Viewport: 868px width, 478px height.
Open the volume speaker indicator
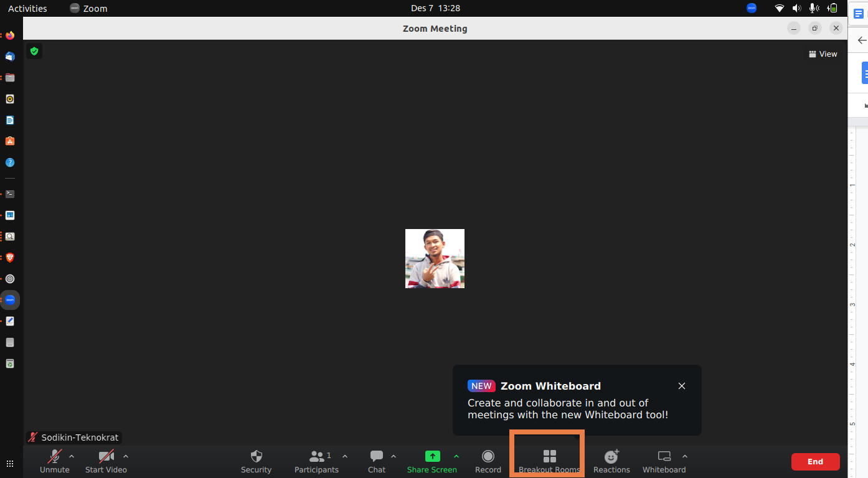(796, 8)
